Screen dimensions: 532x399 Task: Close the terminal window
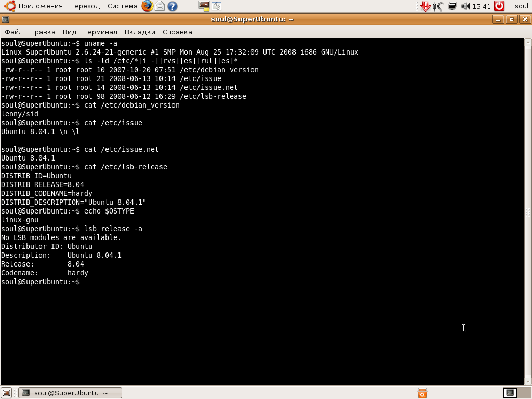[525, 19]
